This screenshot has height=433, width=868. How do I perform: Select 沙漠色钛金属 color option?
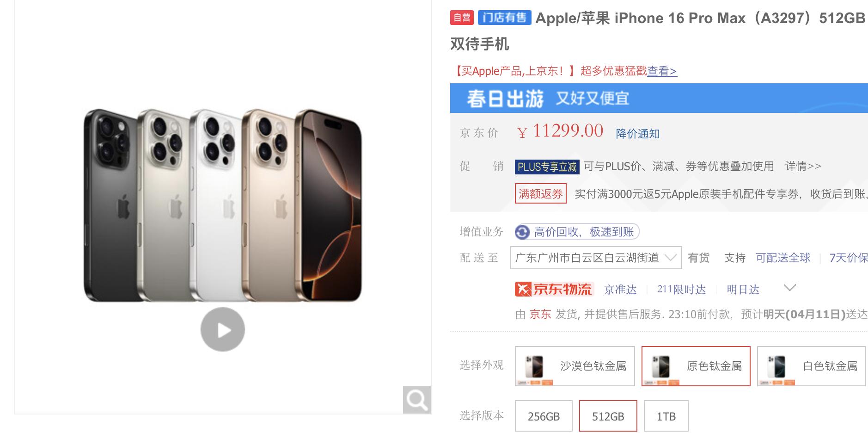coord(575,366)
